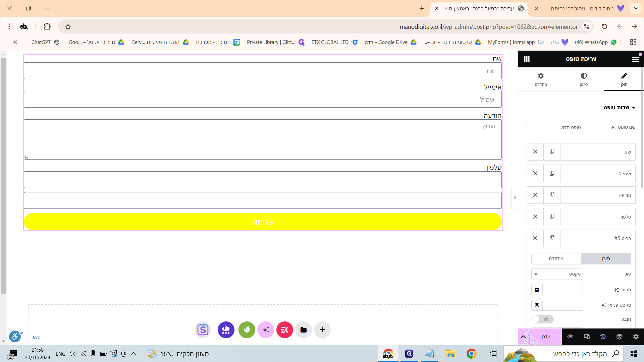
Task: Click AI sparkle icon next to שם טופס
Action: (x=613, y=127)
